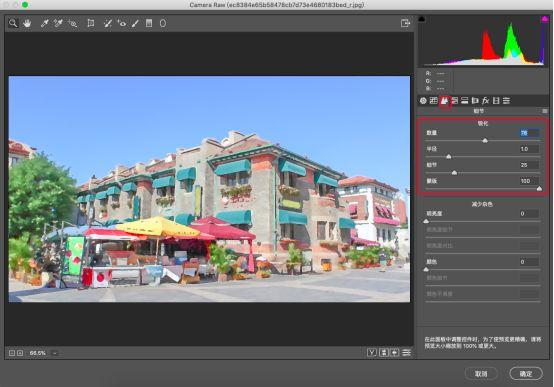
Task: Swap before and after settings icon
Action: point(384,352)
